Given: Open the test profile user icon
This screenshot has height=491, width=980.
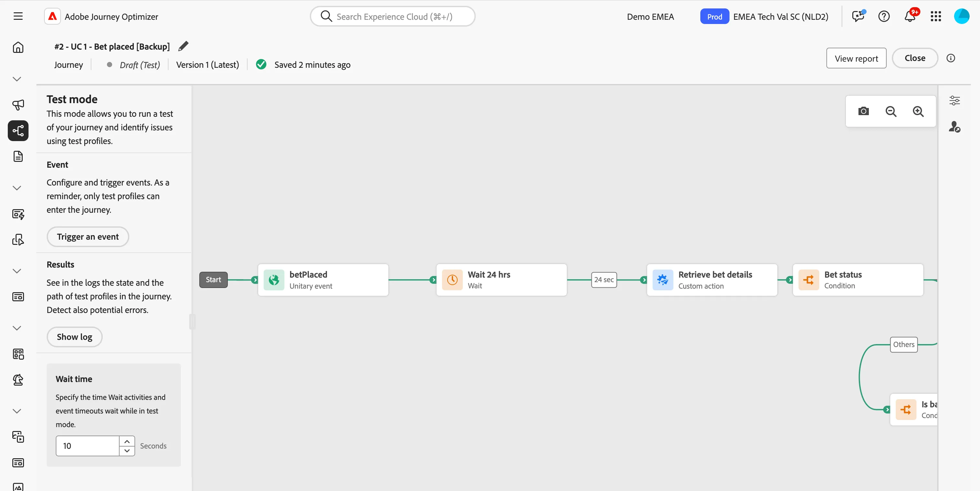Looking at the screenshot, I should (x=954, y=126).
